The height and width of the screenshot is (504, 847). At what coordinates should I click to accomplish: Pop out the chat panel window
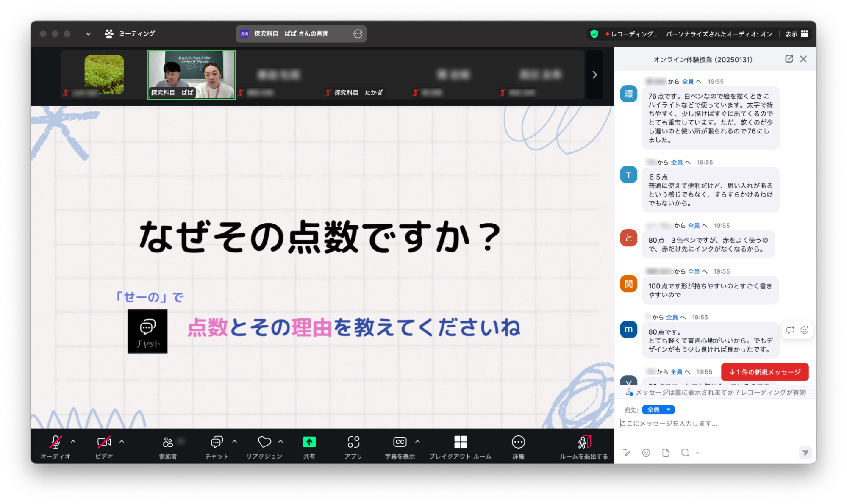click(789, 59)
